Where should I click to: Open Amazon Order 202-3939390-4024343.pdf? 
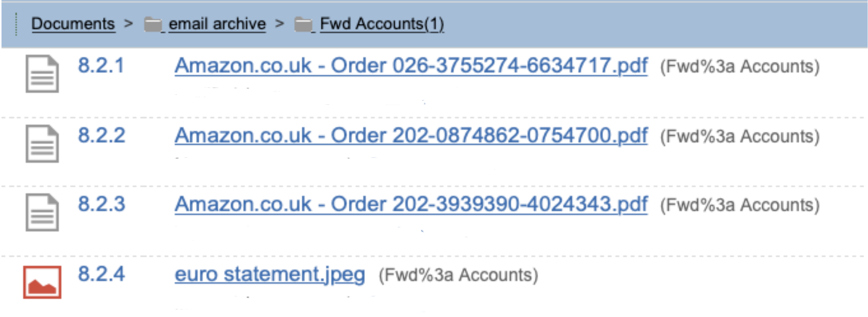(411, 204)
